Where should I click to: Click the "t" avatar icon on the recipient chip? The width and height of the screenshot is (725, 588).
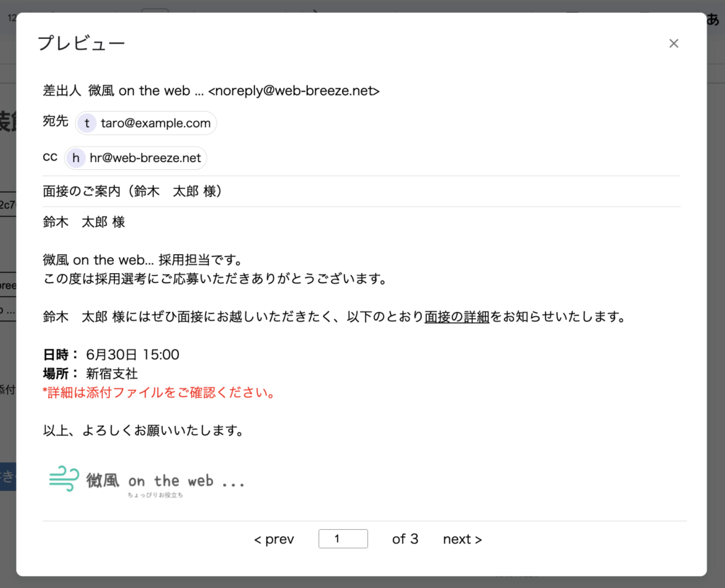click(86, 122)
